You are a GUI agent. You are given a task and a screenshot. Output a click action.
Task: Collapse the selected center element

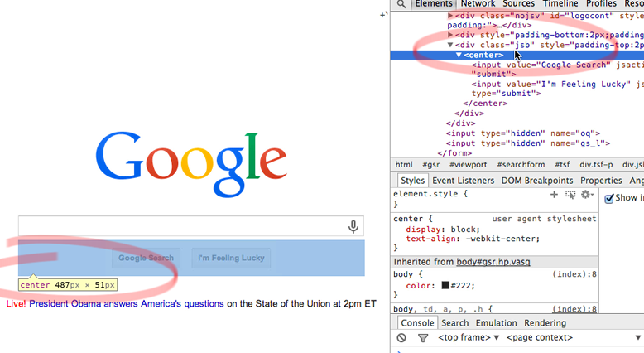459,55
